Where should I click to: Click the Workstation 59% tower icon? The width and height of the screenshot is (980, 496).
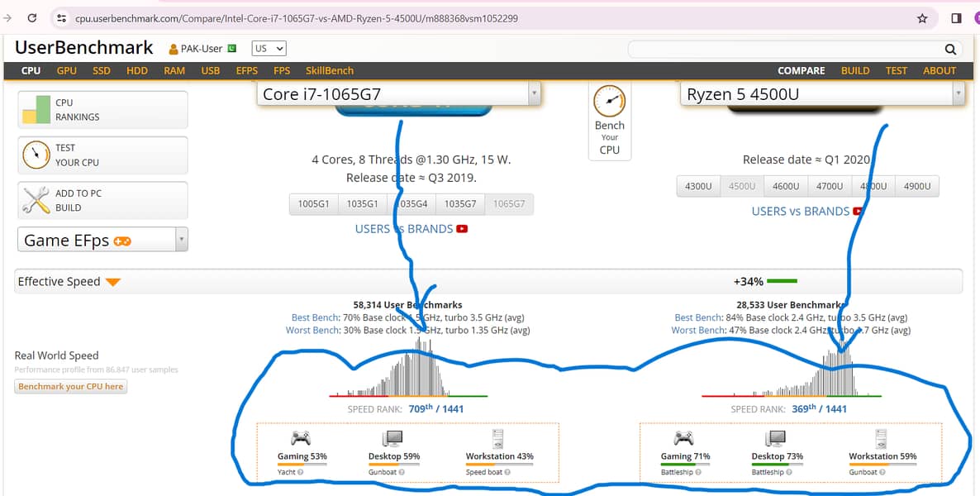(882, 438)
